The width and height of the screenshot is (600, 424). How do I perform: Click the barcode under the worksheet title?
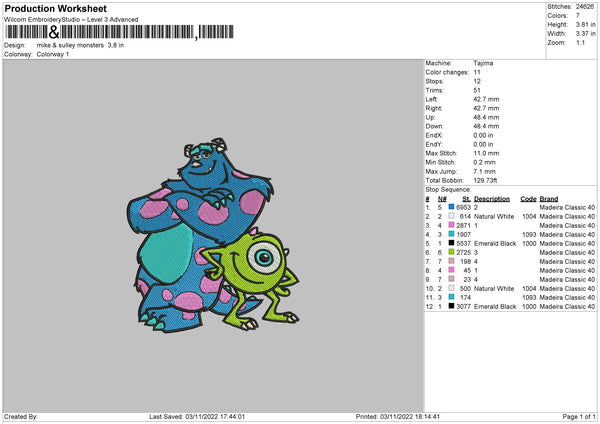point(119,32)
